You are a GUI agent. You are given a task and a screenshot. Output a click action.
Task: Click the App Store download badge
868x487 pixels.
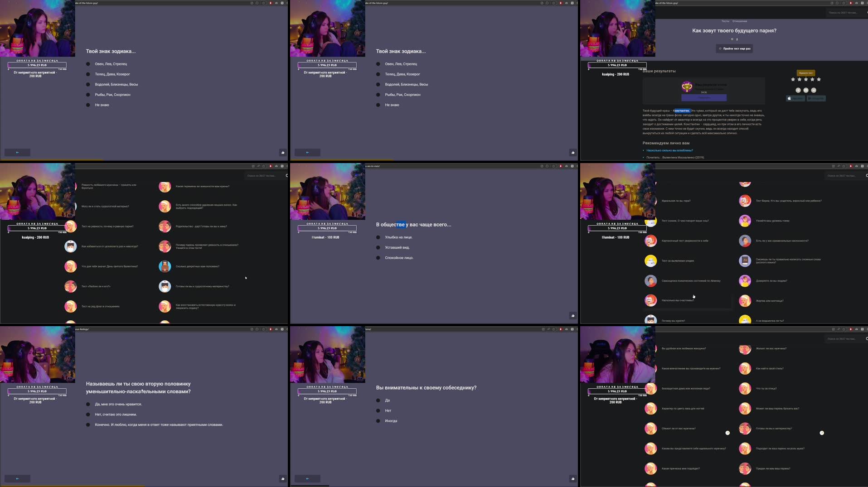coord(795,98)
